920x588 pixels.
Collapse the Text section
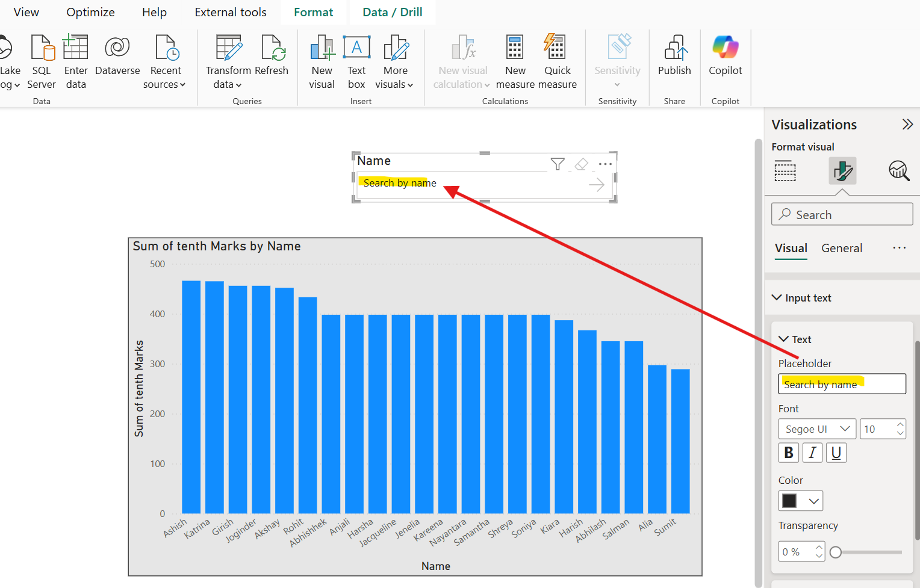point(783,339)
